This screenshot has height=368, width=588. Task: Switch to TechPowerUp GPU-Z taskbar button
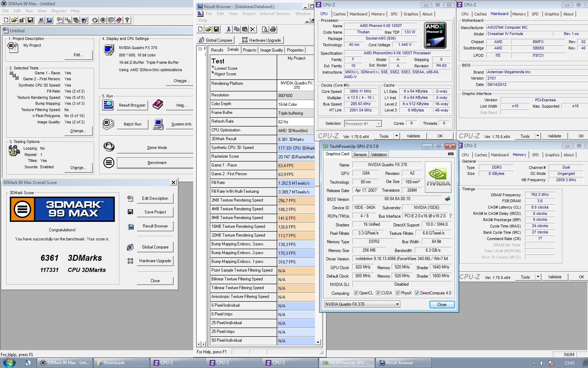pos(347,363)
